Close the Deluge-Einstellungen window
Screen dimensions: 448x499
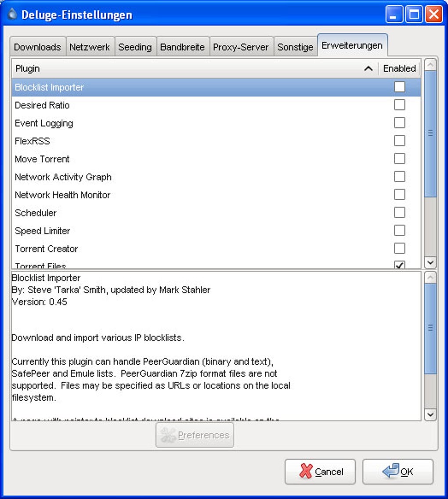click(x=434, y=14)
